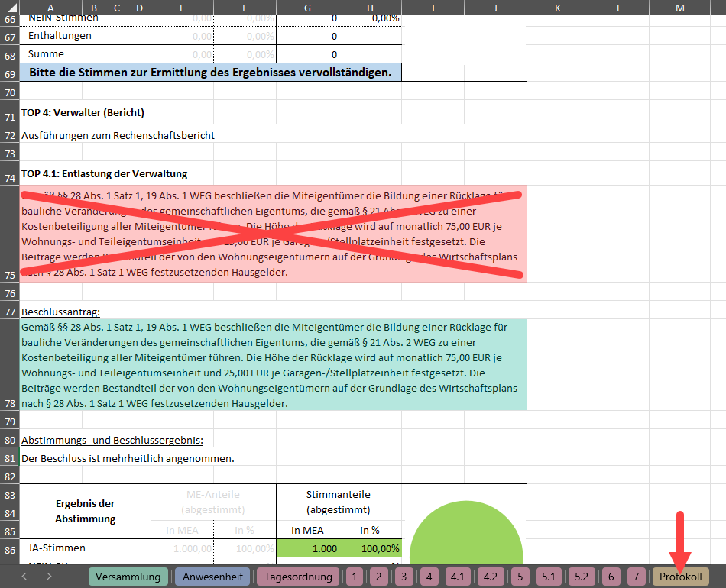
Task: Select column K header
Action: pyautogui.click(x=557, y=8)
